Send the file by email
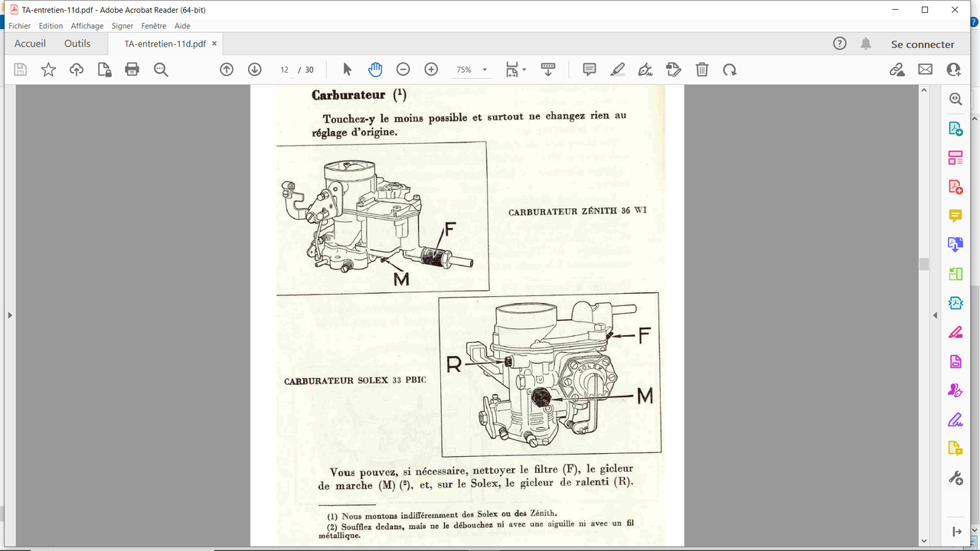 926,70
